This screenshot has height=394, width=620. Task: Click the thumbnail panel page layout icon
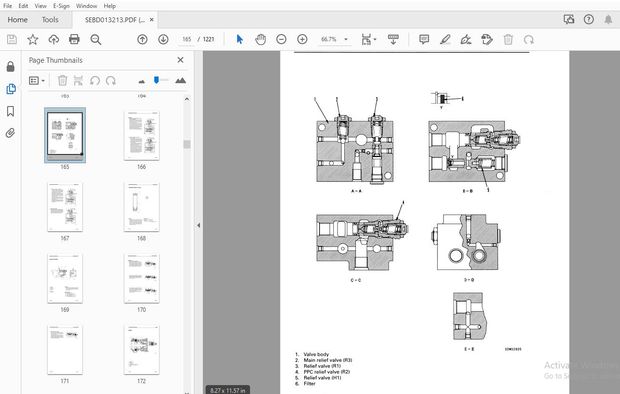coord(78,81)
